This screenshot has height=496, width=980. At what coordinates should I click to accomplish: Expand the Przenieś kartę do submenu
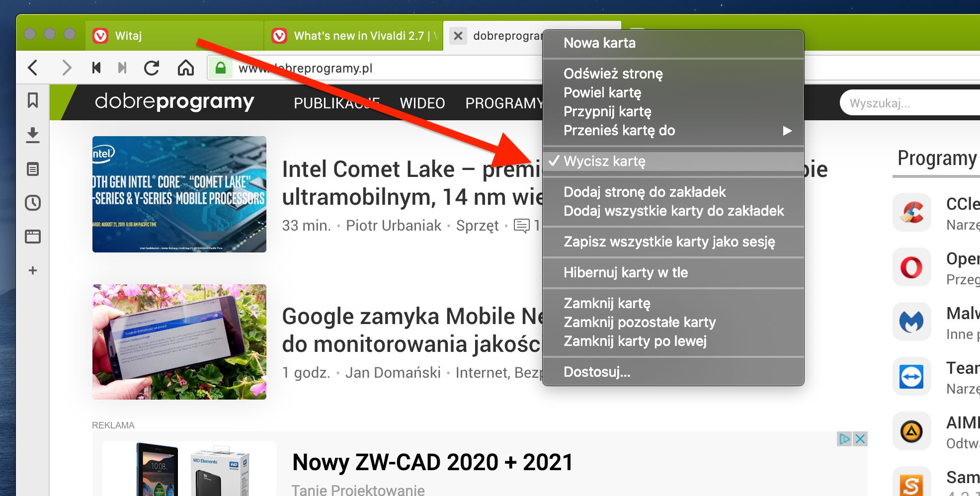pyautogui.click(x=619, y=130)
